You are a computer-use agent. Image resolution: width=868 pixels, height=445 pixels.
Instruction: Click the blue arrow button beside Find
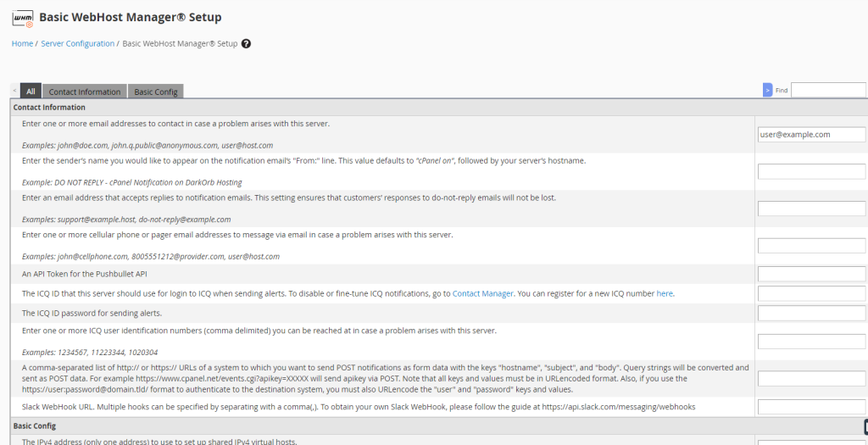point(767,90)
